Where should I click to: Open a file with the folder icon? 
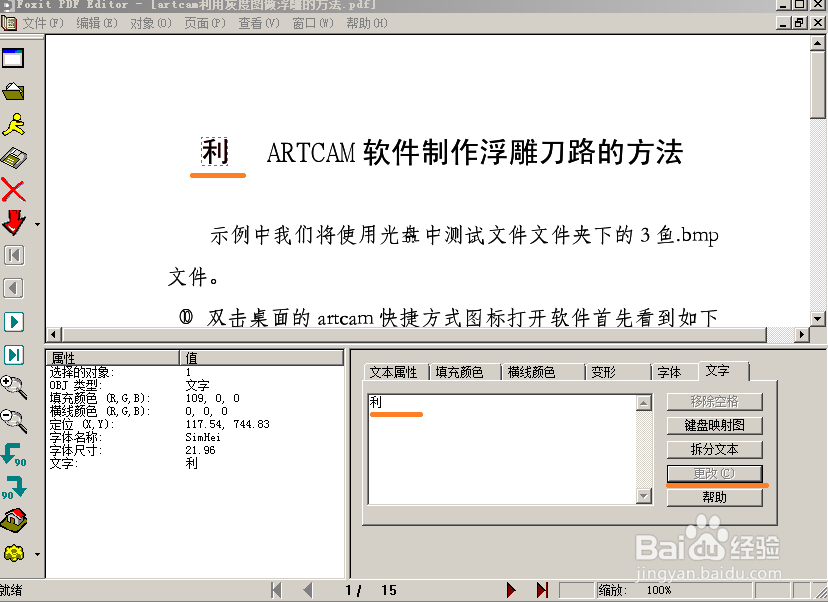coord(13,91)
